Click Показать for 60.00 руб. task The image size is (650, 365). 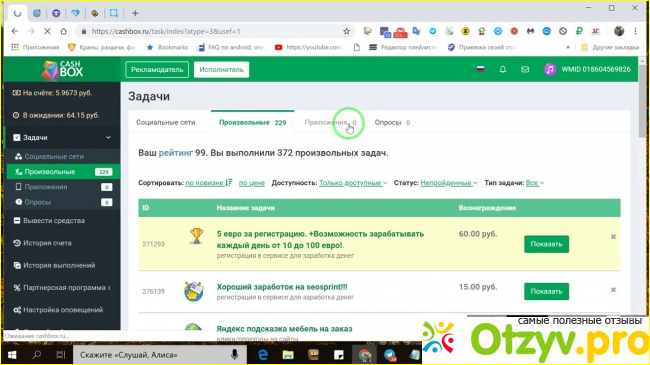point(546,244)
